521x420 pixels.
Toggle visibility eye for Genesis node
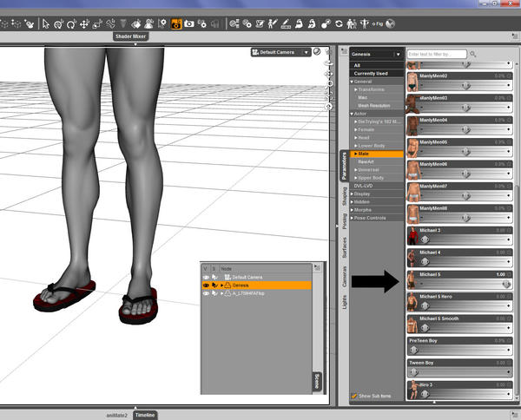coord(206,285)
